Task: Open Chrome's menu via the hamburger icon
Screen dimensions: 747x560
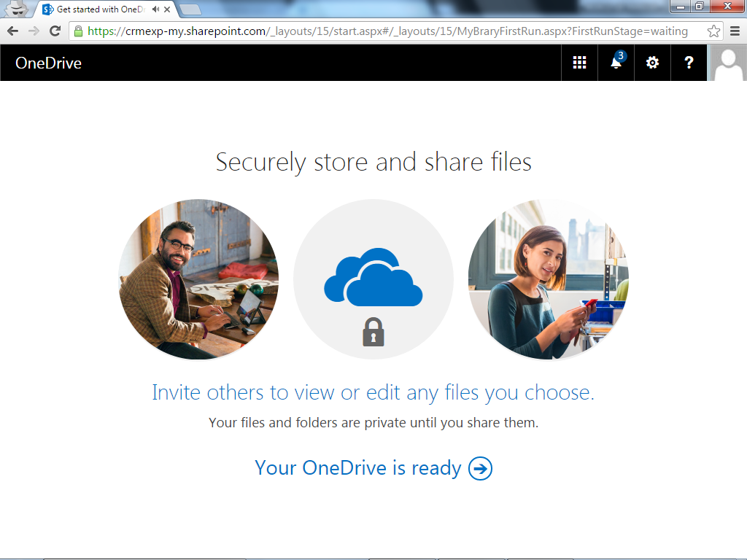Action: 735,31
